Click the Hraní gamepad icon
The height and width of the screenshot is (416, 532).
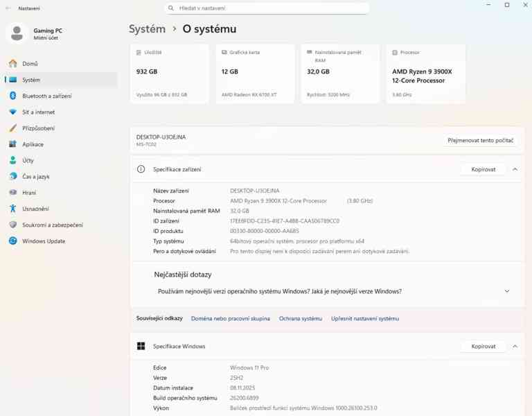pyautogui.click(x=13, y=192)
